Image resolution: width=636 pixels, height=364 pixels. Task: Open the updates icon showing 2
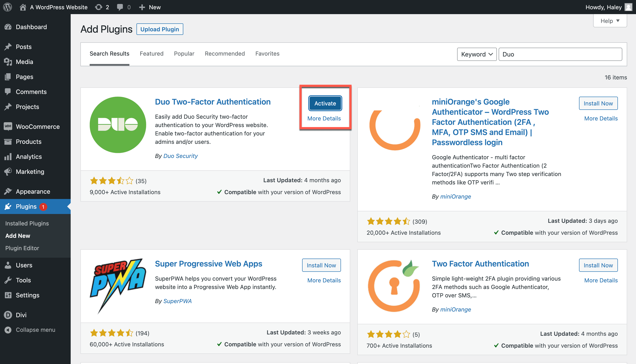[x=99, y=7]
